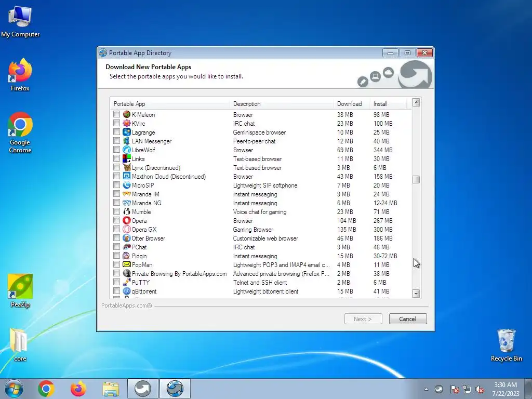Open My Computer desktop icon
This screenshot has width=532, height=399.
click(20, 21)
